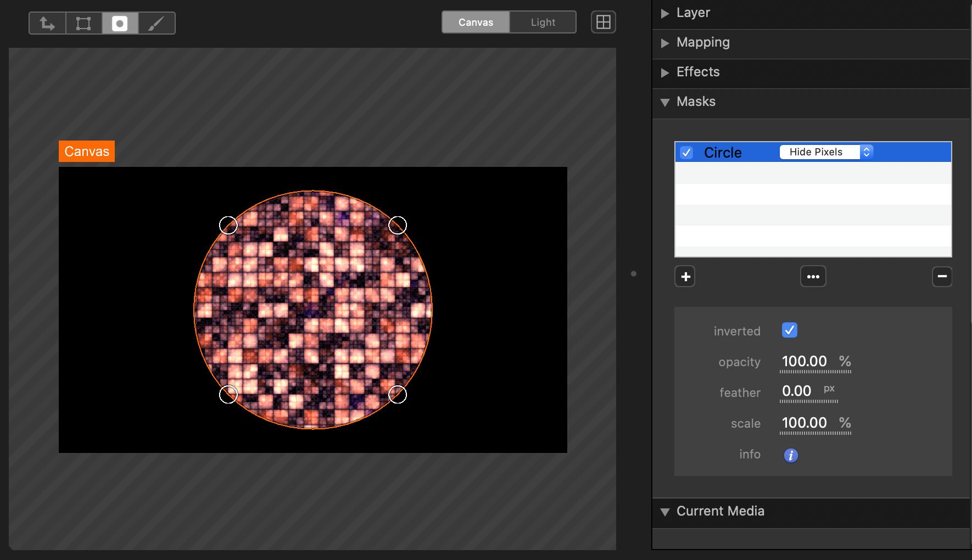
Task: Switch to the Light tab
Action: (543, 22)
